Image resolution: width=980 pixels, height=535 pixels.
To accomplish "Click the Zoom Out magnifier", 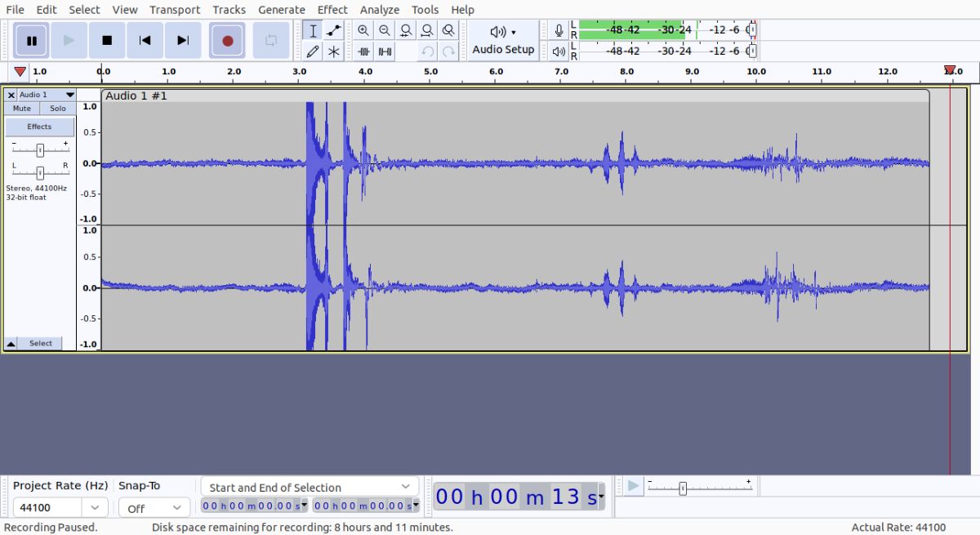I will tap(385, 30).
